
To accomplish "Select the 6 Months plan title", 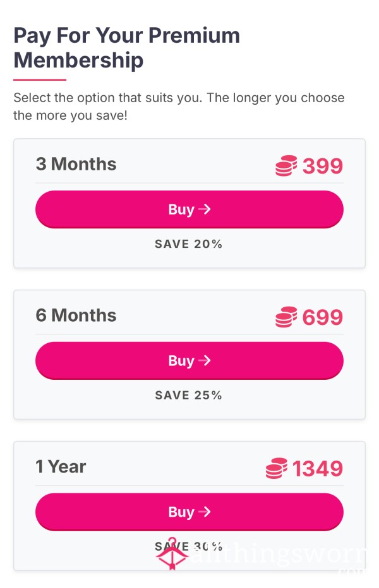I will (x=76, y=315).
